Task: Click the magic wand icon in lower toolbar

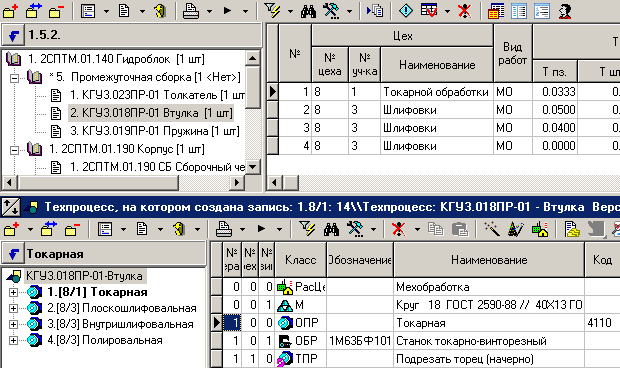Action: tap(492, 229)
